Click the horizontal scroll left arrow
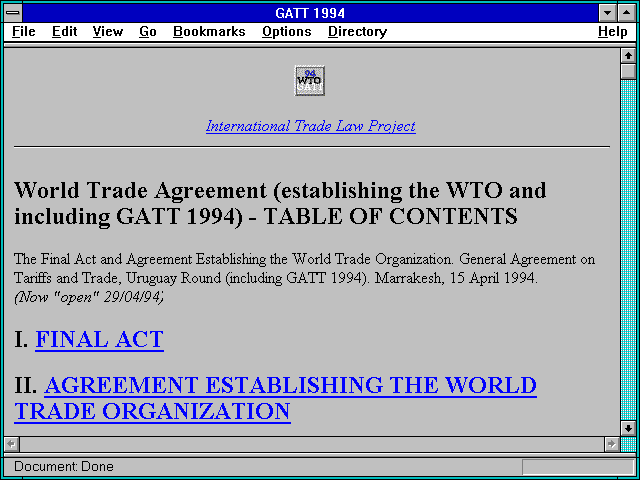 11,444
